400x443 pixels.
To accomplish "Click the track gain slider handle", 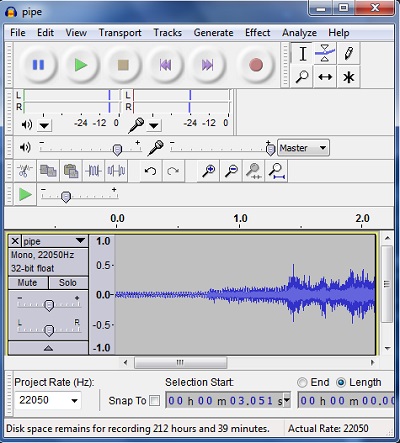I will pyautogui.click(x=49, y=305).
